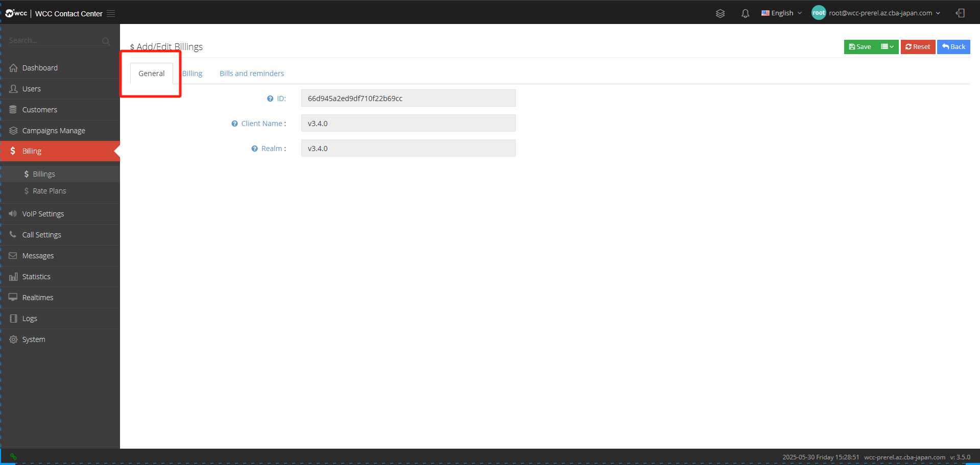Expand the Save options list dropdown
Screen dimensions: 980x465
[x=887, y=47]
